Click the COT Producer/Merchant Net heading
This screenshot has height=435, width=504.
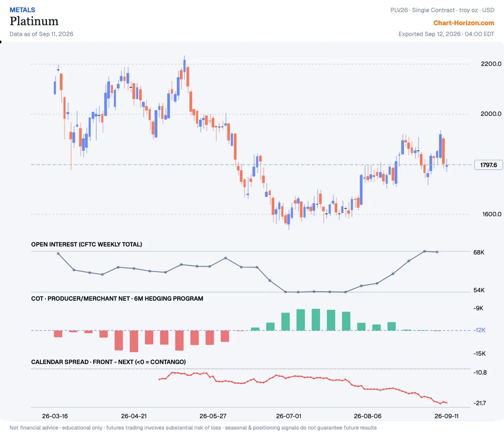click(117, 299)
